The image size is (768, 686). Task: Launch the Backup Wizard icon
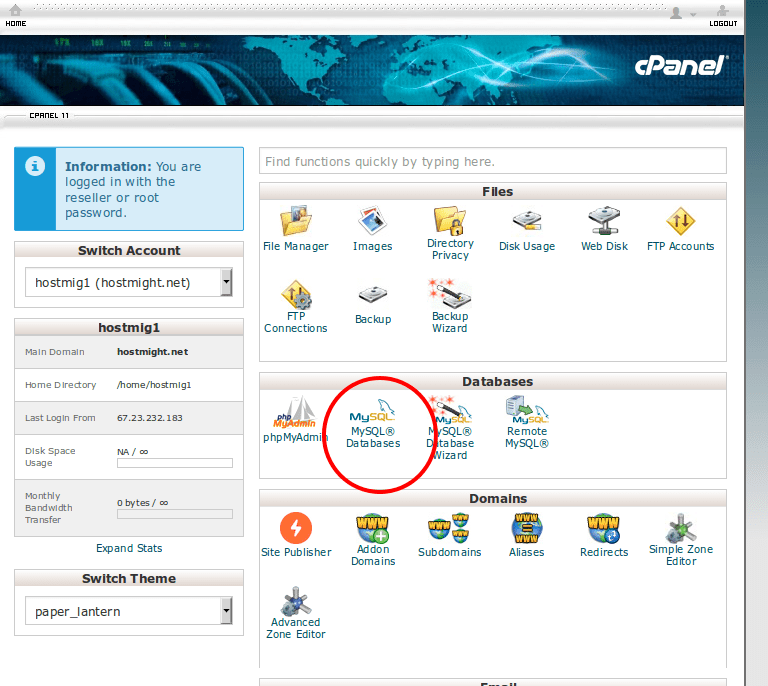(449, 293)
